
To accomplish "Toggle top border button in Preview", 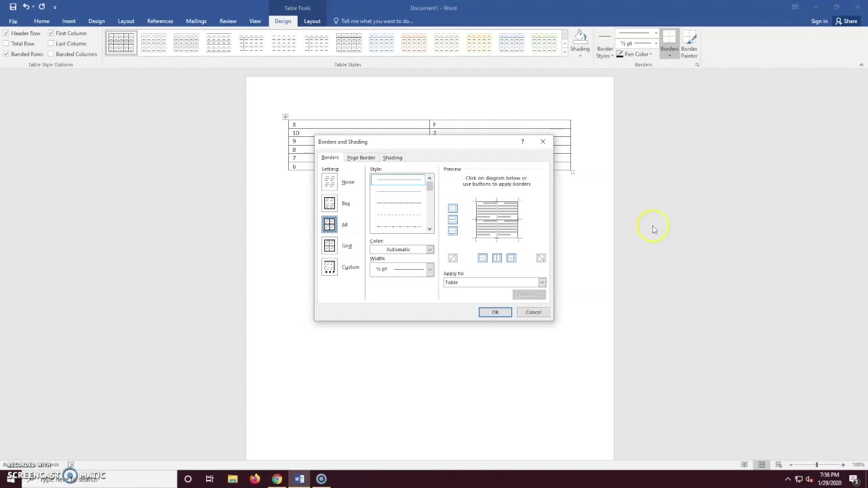I will tap(453, 208).
